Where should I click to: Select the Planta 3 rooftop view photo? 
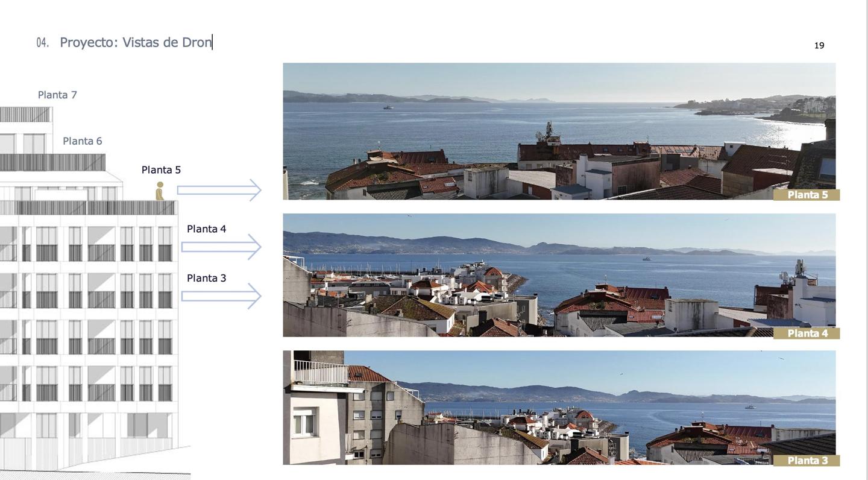pyautogui.click(x=559, y=408)
